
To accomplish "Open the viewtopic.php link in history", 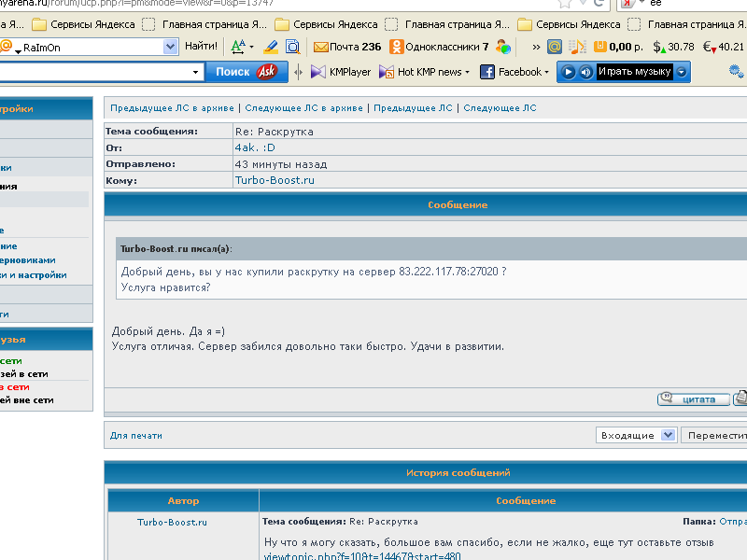I will pos(362,555).
